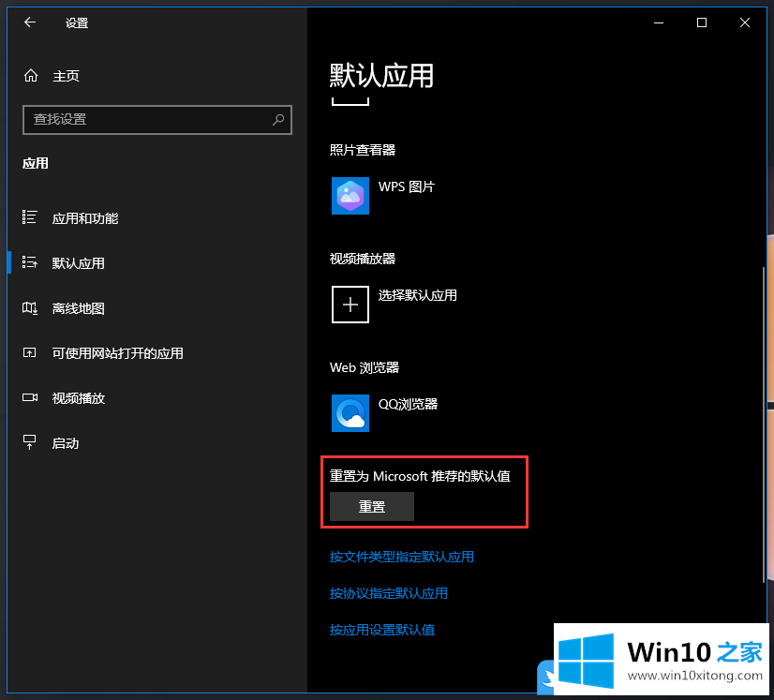The image size is (774, 700).
Task: Open 启动 settings page
Action: click(66, 443)
